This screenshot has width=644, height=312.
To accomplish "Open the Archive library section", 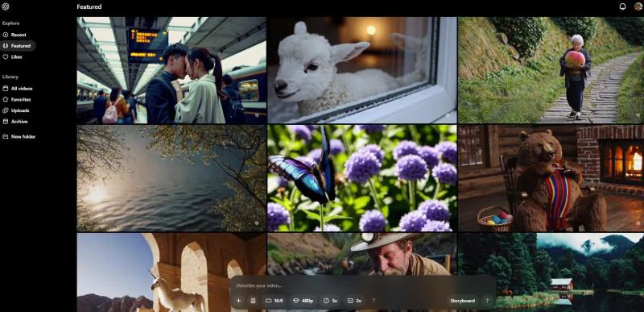I will tap(15, 122).
